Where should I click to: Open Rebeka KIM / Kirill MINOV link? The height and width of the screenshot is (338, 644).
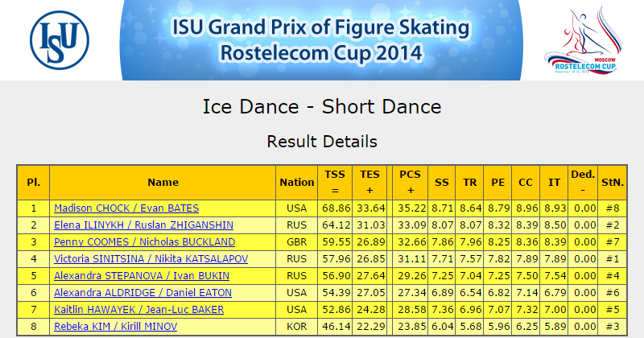click(x=115, y=326)
